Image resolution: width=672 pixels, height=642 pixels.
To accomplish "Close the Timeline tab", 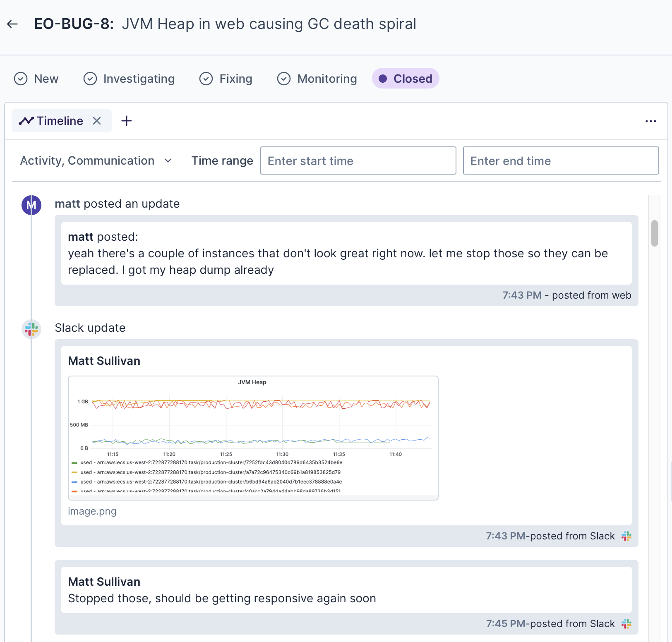I will pyautogui.click(x=97, y=121).
